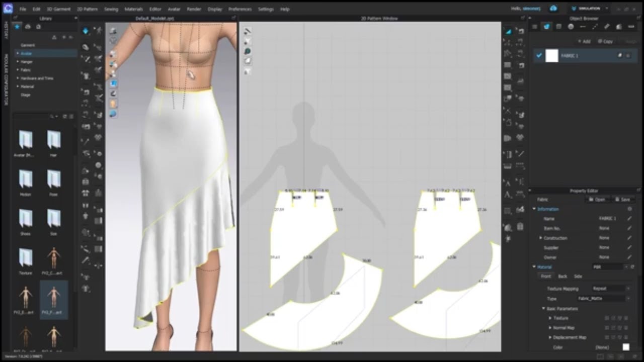Click the Library favorites star icon
Image resolution: width=644 pixels, height=362 pixels.
(x=17, y=27)
